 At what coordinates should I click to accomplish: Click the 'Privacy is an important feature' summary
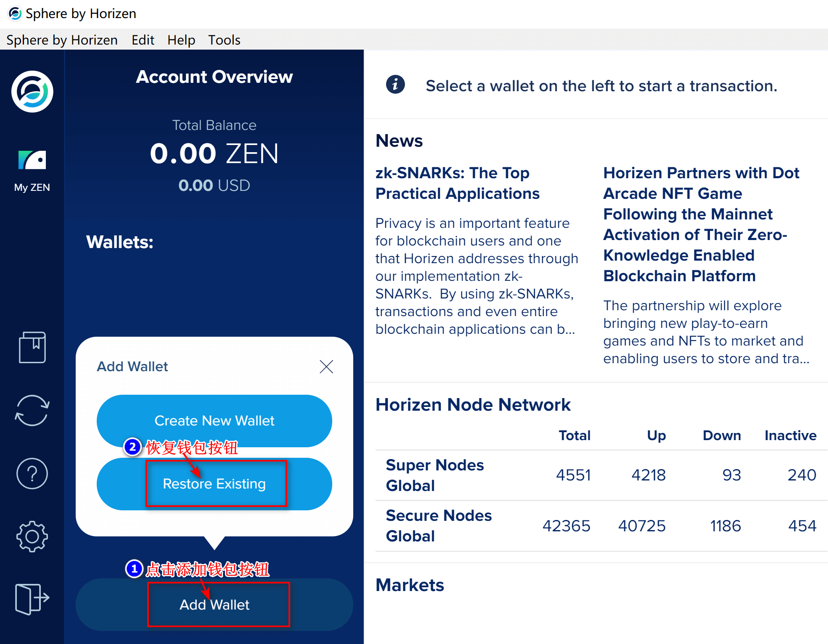click(477, 276)
